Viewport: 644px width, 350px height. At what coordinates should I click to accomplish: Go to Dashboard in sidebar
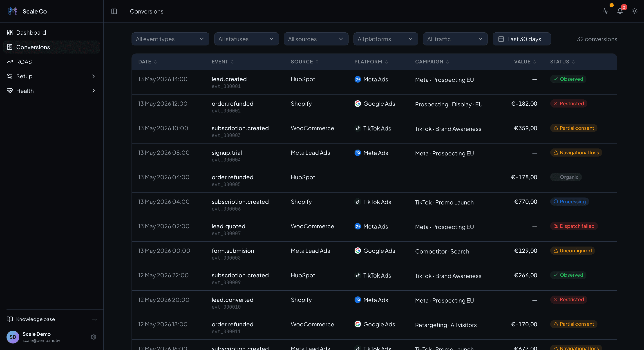[x=51, y=32]
